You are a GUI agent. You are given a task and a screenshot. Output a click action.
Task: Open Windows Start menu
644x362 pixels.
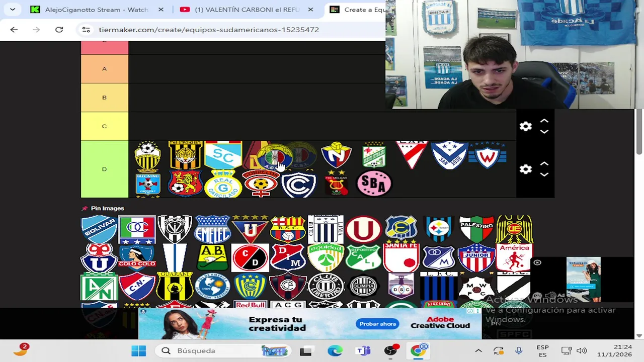pos(138,351)
